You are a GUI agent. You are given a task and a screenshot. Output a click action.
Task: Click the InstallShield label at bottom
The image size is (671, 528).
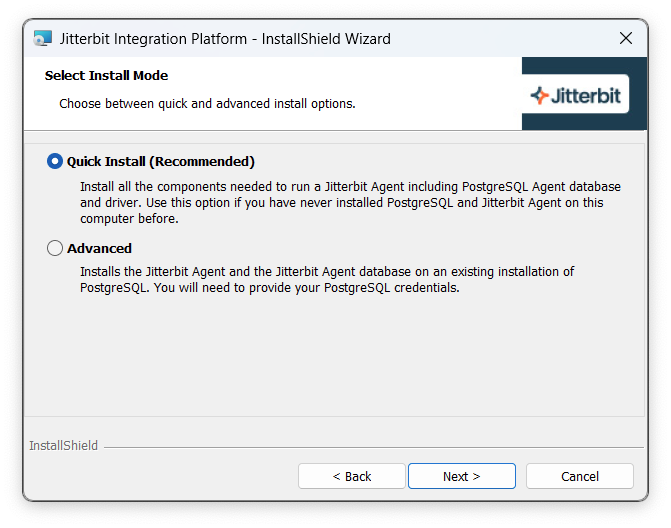63,445
